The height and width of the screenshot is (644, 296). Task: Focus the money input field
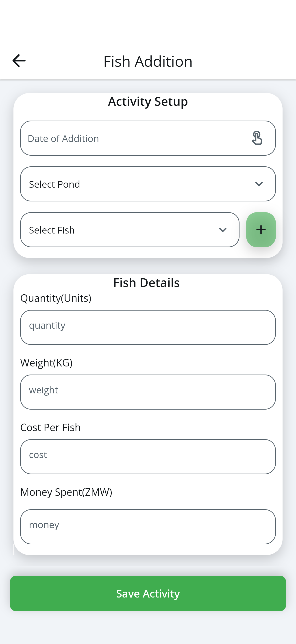(x=148, y=527)
